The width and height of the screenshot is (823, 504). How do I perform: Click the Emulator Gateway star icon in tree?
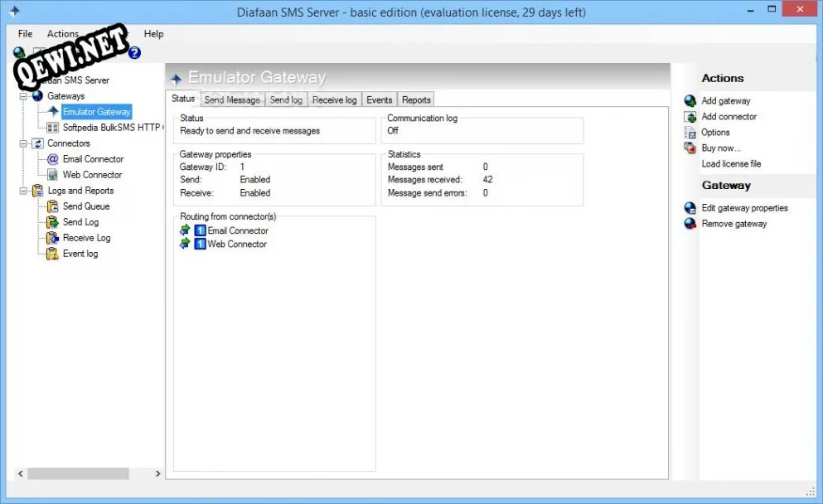click(53, 111)
